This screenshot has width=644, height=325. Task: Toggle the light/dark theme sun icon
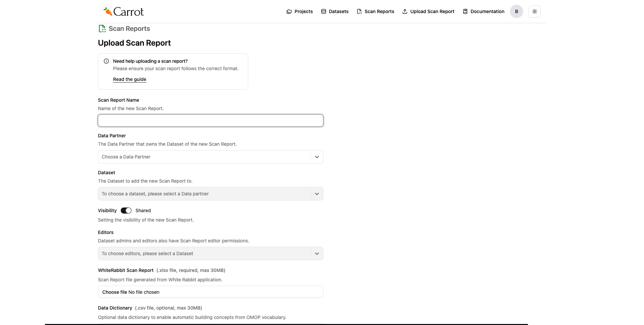pos(534,11)
